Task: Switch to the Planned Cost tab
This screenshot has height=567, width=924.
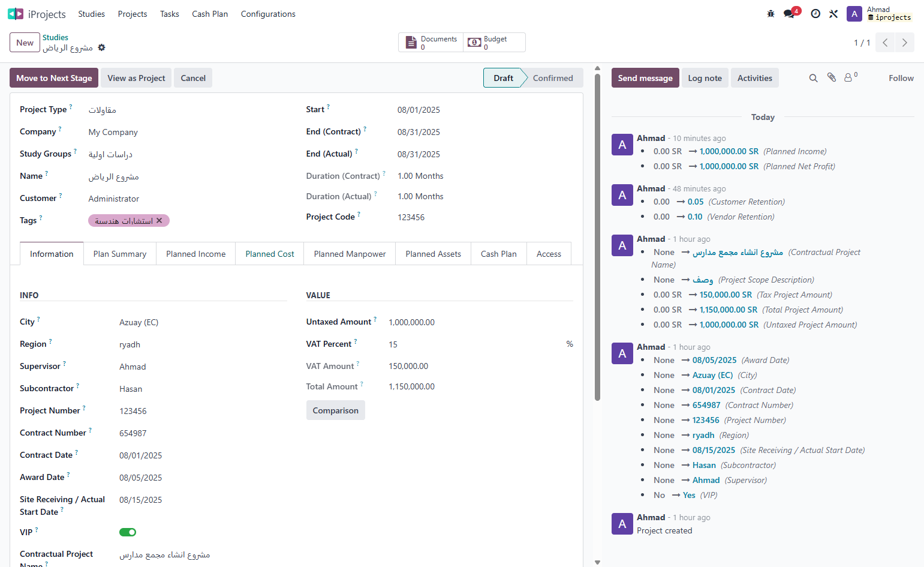Action: 270,254
